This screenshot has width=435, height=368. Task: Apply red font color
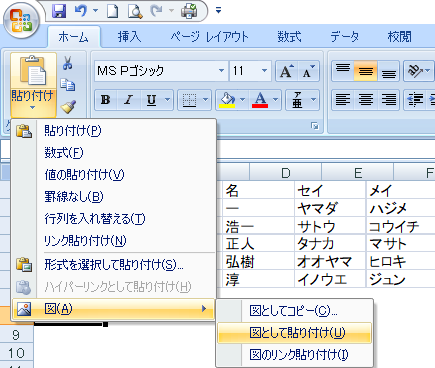tap(260, 99)
